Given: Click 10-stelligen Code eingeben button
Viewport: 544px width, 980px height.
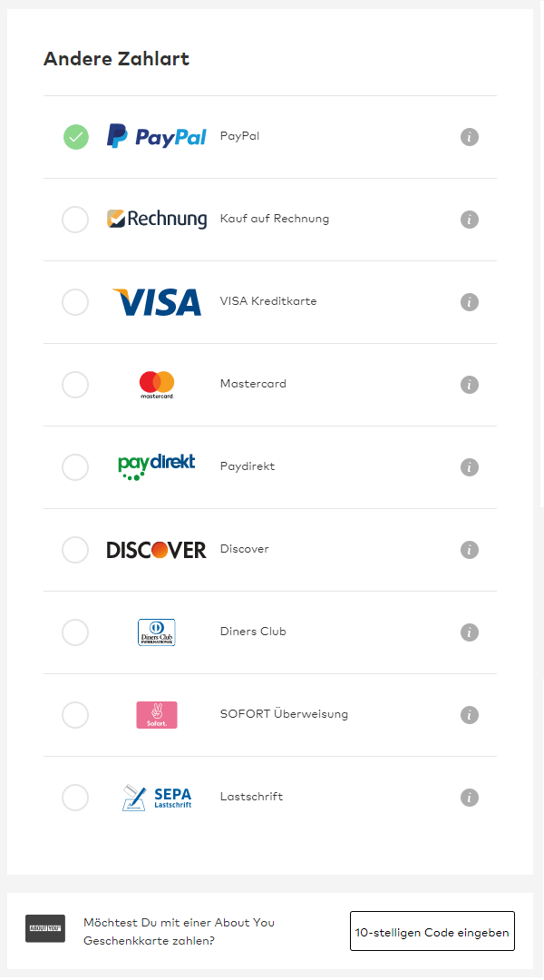Looking at the screenshot, I should click(432, 931).
